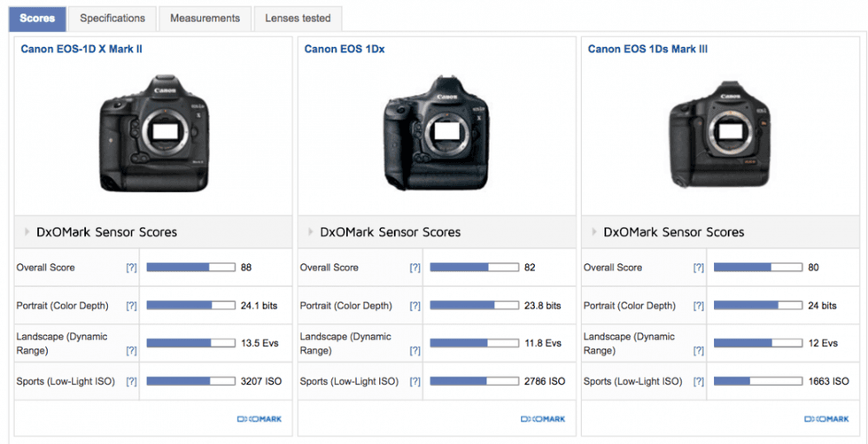Open Overall Score help [?] for 1D X Mark II
Image resolution: width=868 pixels, height=444 pixels.
(x=131, y=268)
